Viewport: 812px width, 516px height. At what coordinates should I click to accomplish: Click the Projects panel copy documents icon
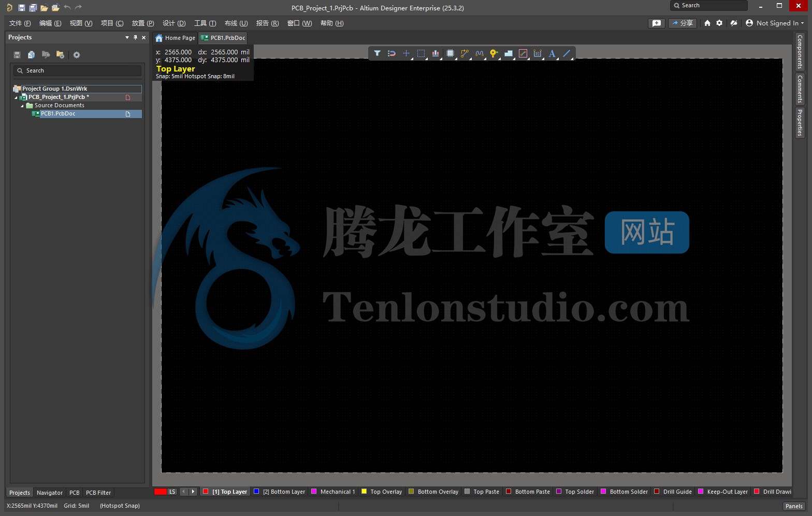coord(31,55)
